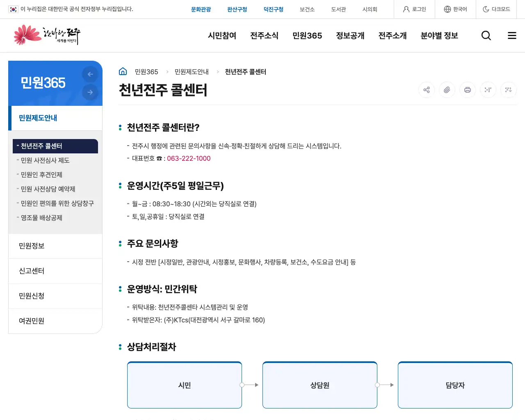Open the hamburger full menu icon

point(512,36)
